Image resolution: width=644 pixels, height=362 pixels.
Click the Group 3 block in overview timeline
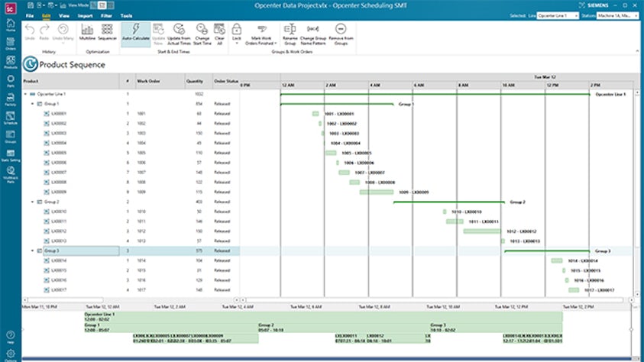(496, 328)
